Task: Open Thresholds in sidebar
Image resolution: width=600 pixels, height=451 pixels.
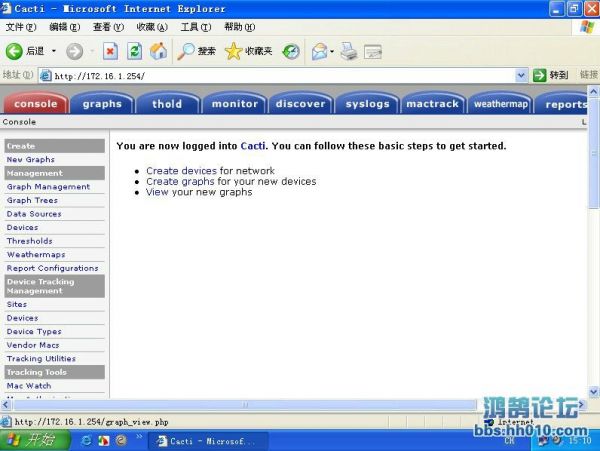Action: pos(29,241)
